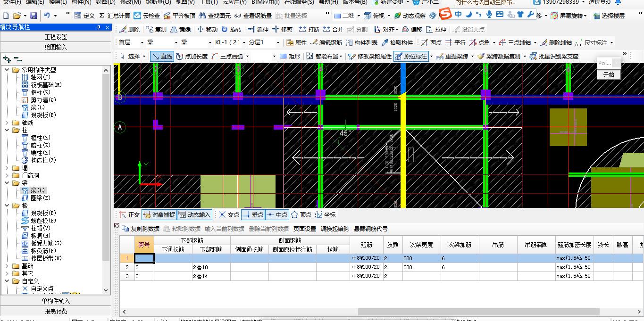The image size is (644, 321).
Task: Select the 矩形 rectangle draw tool
Action: (x=290, y=56)
